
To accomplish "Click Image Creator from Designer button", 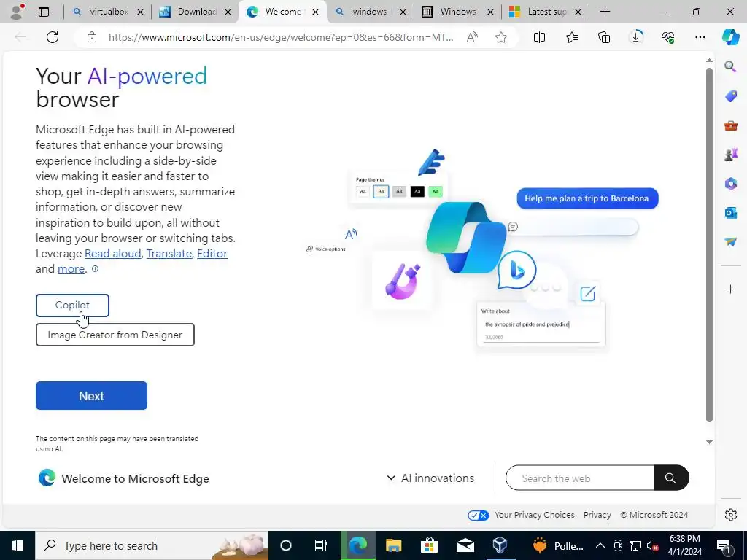I will (115, 335).
